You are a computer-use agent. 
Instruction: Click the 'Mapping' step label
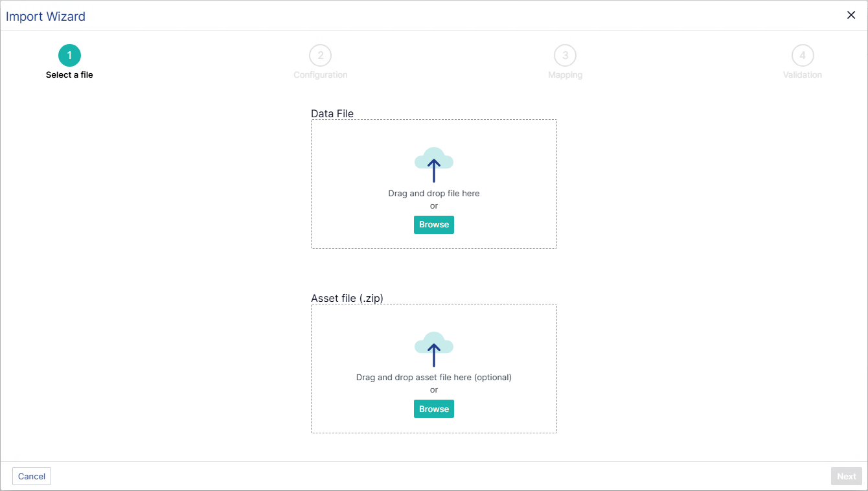click(x=565, y=75)
